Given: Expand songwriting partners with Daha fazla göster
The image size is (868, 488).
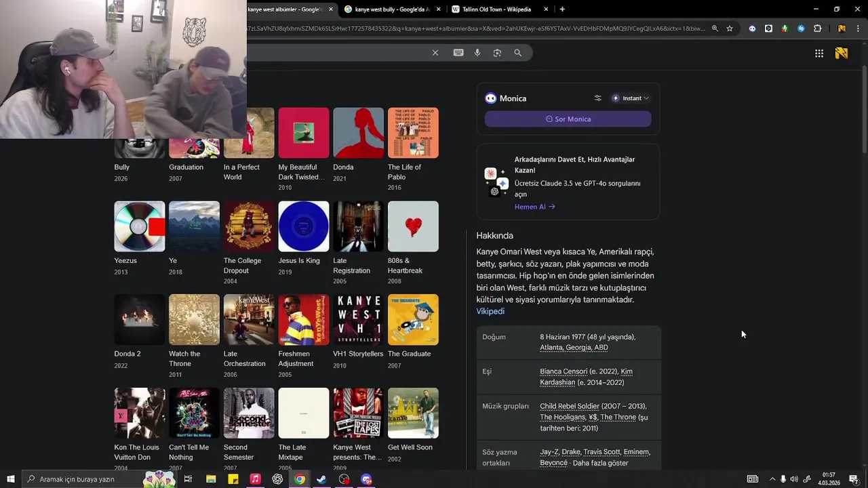Looking at the screenshot, I should (601, 463).
